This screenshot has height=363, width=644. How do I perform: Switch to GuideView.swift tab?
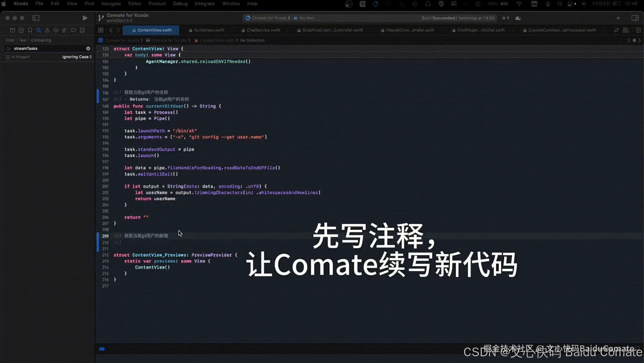(x=206, y=30)
